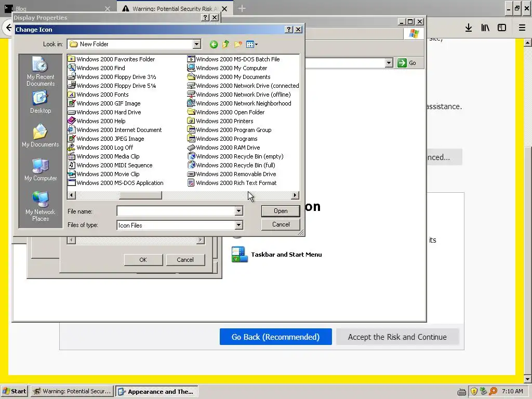Switch to Firefox warning taskbar button

[72, 391]
